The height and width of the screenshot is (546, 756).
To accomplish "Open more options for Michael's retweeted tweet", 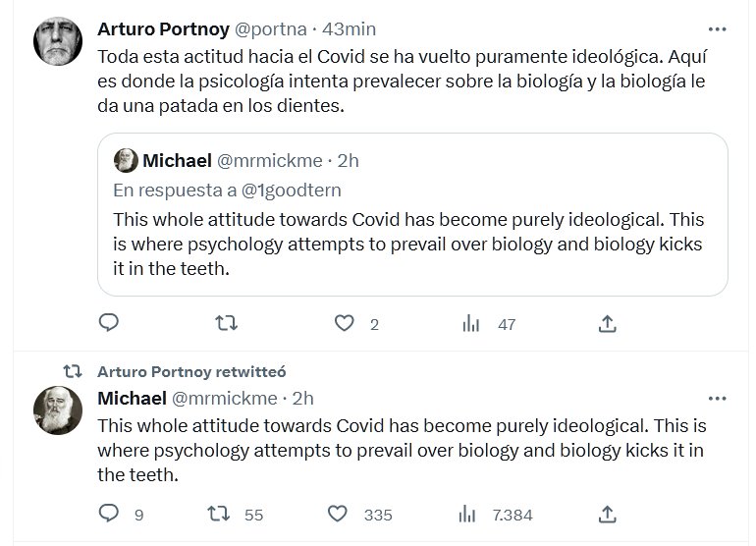I will 721,398.
